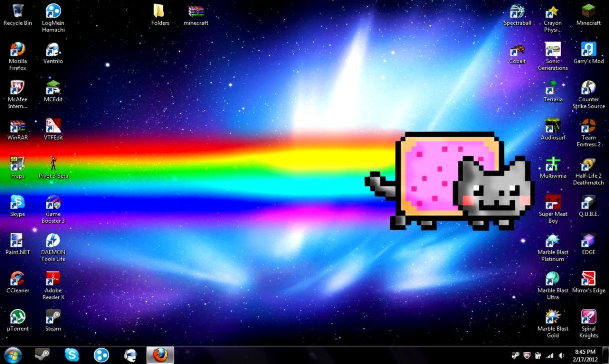Select the Terraria desktop shortcut
This screenshot has height=364, width=609.
click(553, 88)
